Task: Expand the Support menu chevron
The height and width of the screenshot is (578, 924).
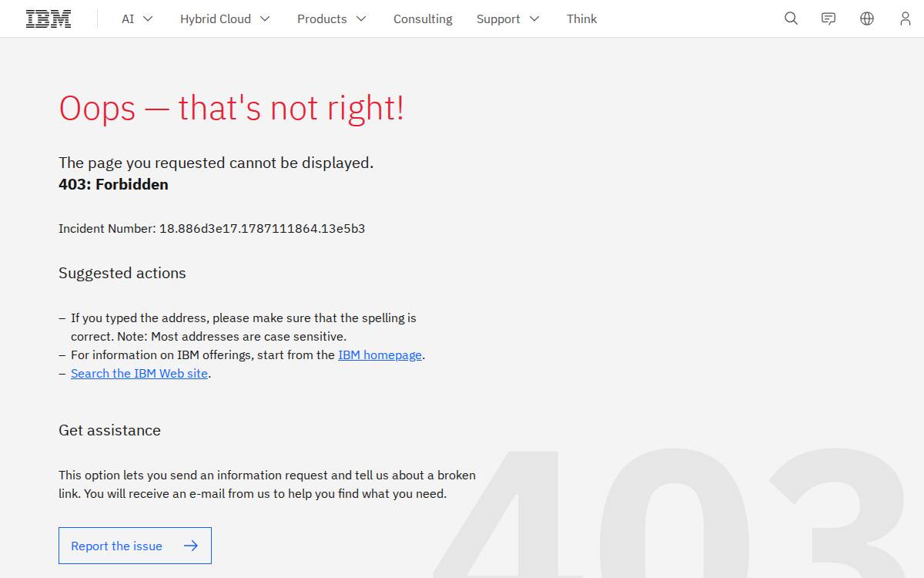Action: point(534,18)
